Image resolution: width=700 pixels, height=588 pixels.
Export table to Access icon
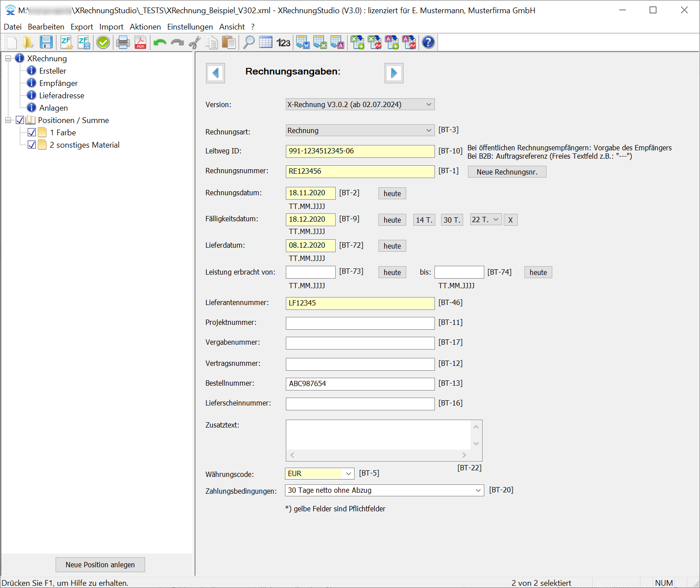[337, 43]
